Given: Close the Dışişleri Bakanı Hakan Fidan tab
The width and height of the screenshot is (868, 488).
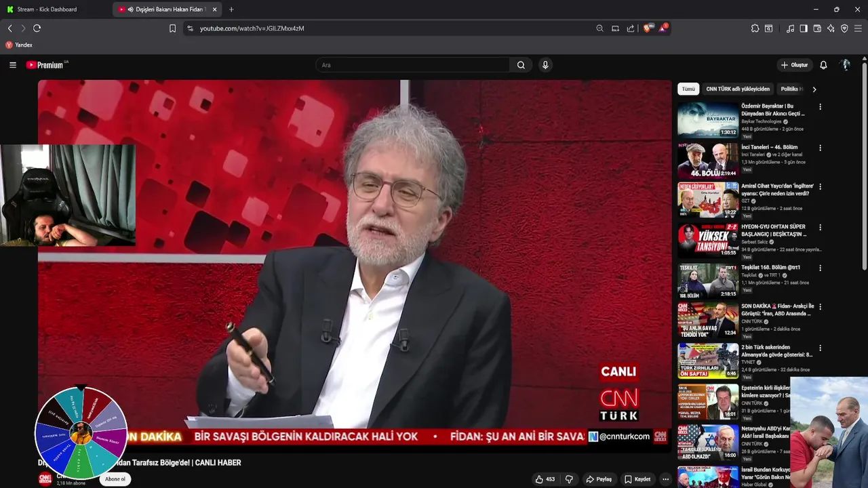Looking at the screenshot, I should pyautogui.click(x=214, y=9).
